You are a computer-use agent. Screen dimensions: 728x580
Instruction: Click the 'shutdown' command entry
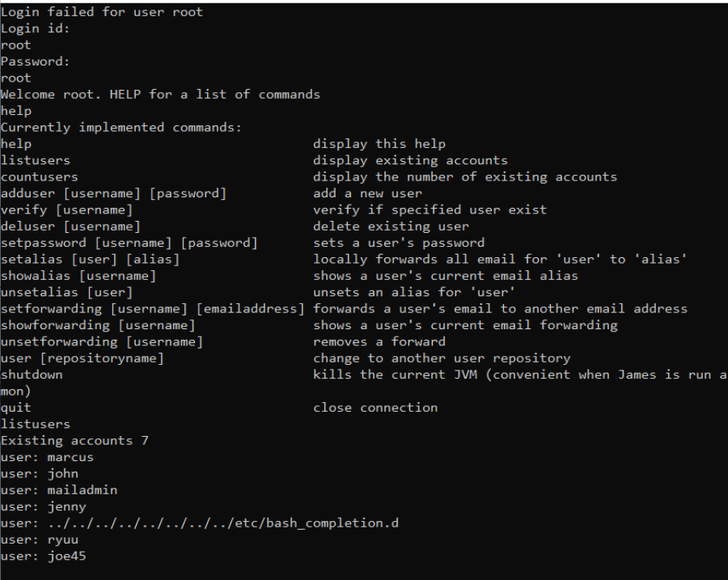click(x=32, y=375)
